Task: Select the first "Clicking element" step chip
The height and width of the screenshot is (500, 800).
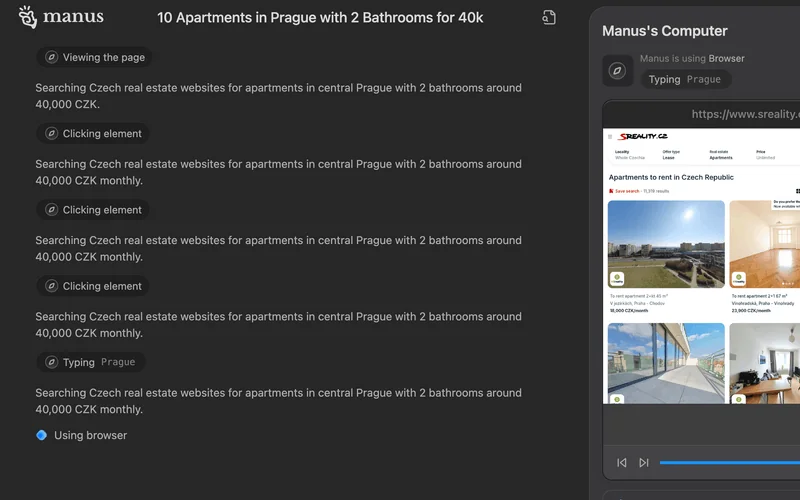Action: [x=93, y=134]
